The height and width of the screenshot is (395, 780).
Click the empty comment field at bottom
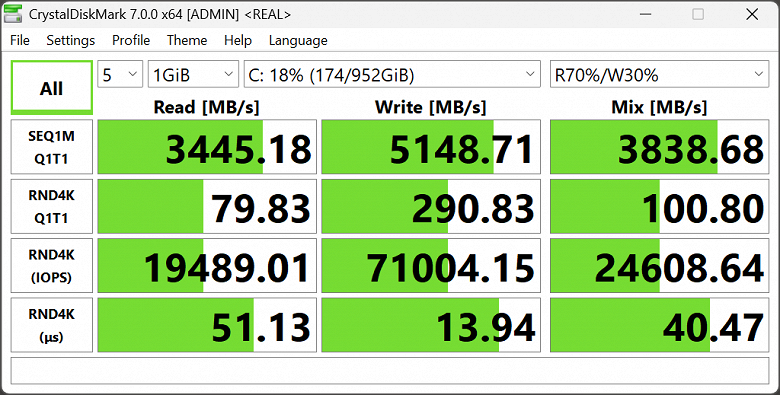(390, 371)
